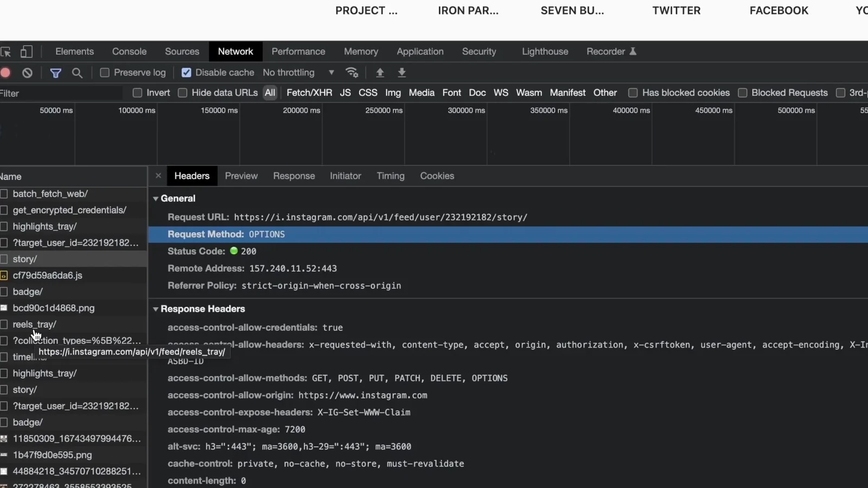868x488 pixels.
Task: Filter requests by CSS
Action: click(x=368, y=93)
